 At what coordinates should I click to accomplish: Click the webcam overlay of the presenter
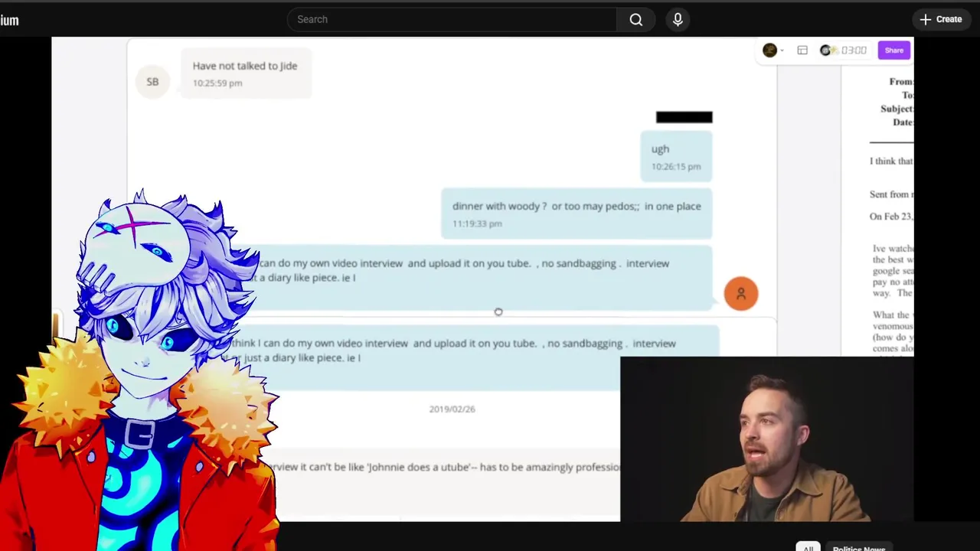coord(767,439)
